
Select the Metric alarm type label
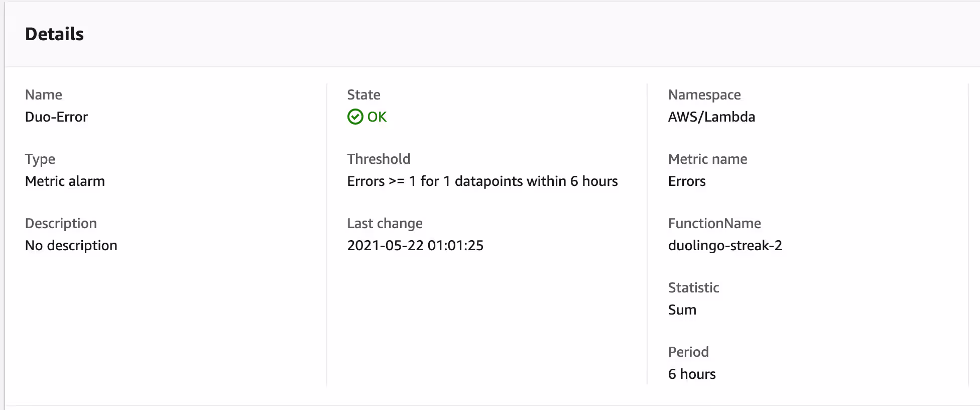click(65, 181)
